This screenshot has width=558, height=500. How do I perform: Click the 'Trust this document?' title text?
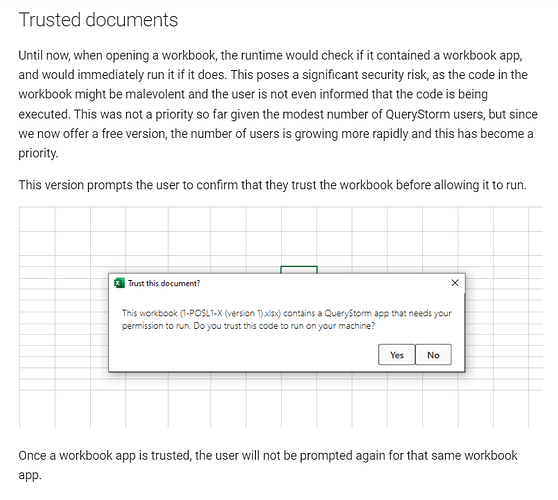coord(164,283)
